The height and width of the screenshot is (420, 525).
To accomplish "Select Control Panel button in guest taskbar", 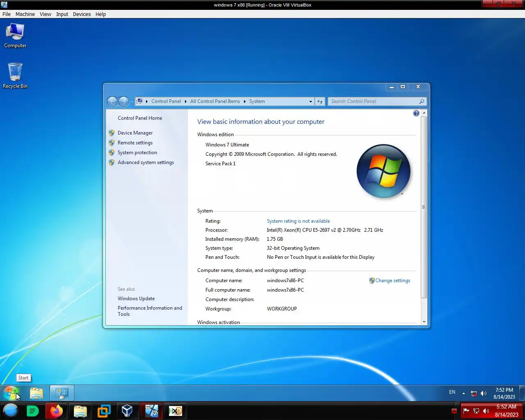I will point(62,393).
